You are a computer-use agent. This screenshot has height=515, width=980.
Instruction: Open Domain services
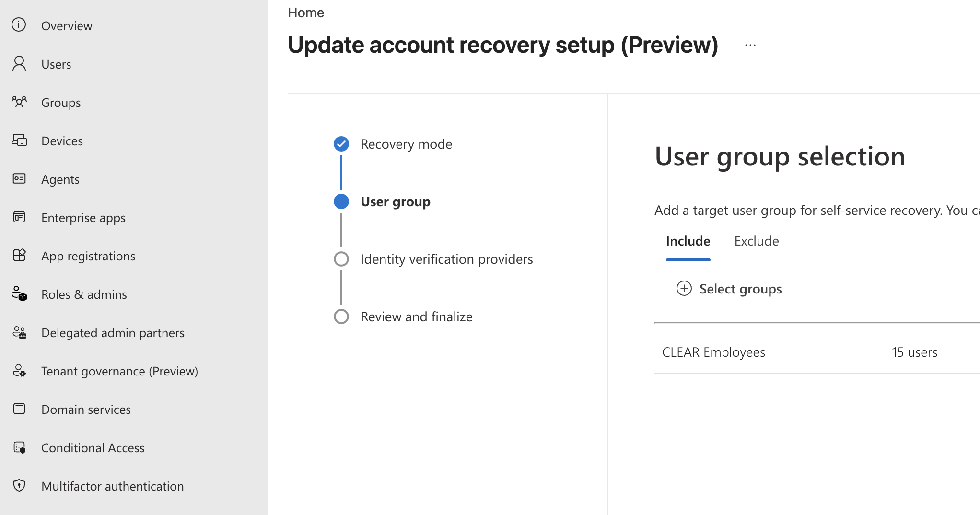pyautogui.click(x=86, y=410)
